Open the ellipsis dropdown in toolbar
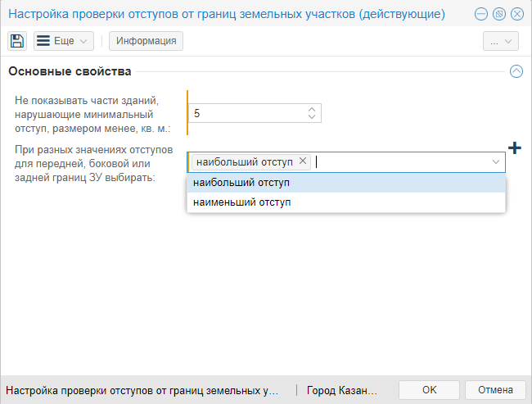 [x=500, y=41]
